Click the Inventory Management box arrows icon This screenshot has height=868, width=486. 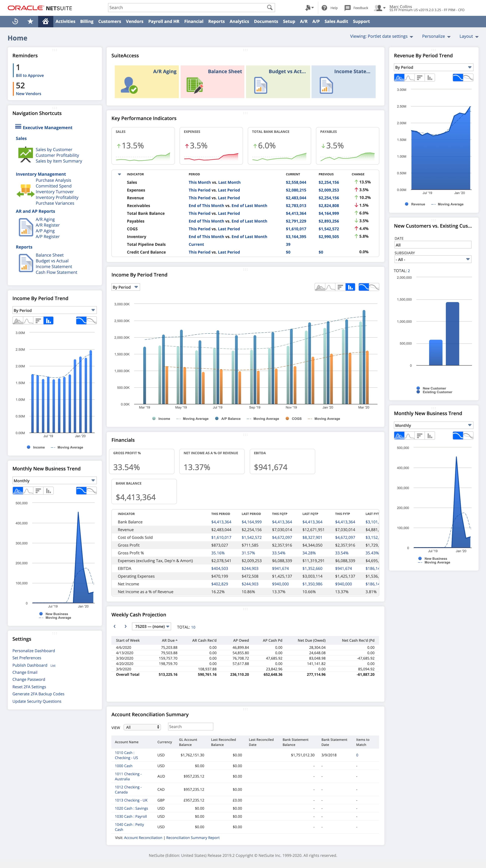click(x=25, y=191)
